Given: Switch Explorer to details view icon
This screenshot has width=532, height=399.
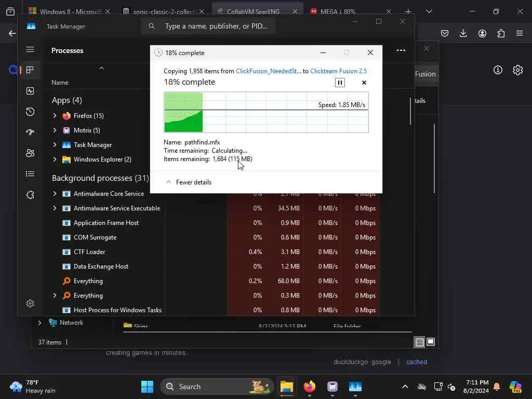Looking at the screenshot, I should pos(419,342).
